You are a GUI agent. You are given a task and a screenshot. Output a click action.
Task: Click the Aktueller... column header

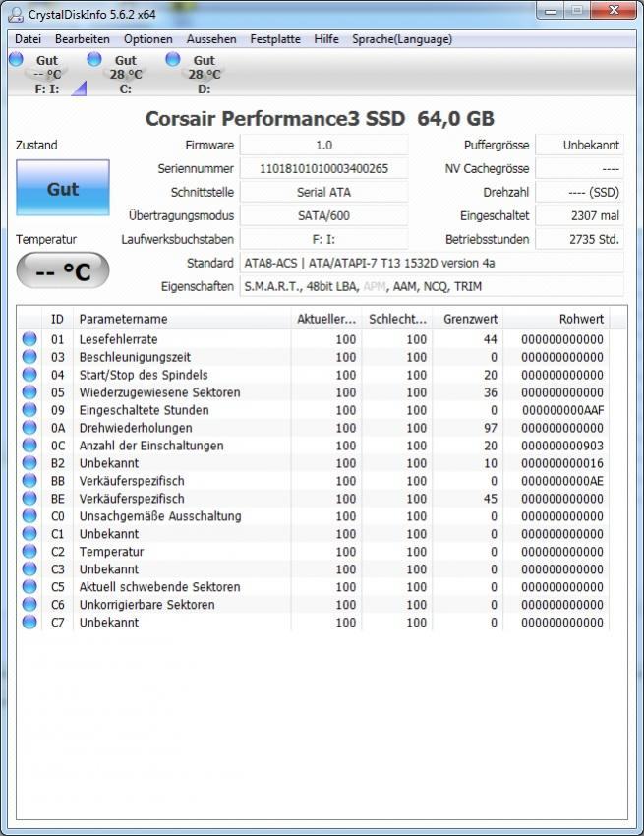click(326, 319)
